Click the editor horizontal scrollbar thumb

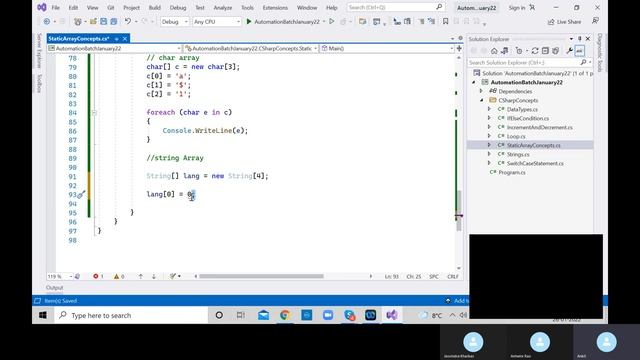coord(261,276)
